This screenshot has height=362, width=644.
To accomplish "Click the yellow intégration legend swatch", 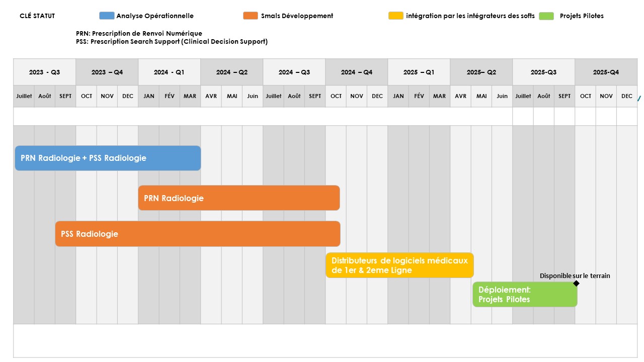I will pos(396,16).
